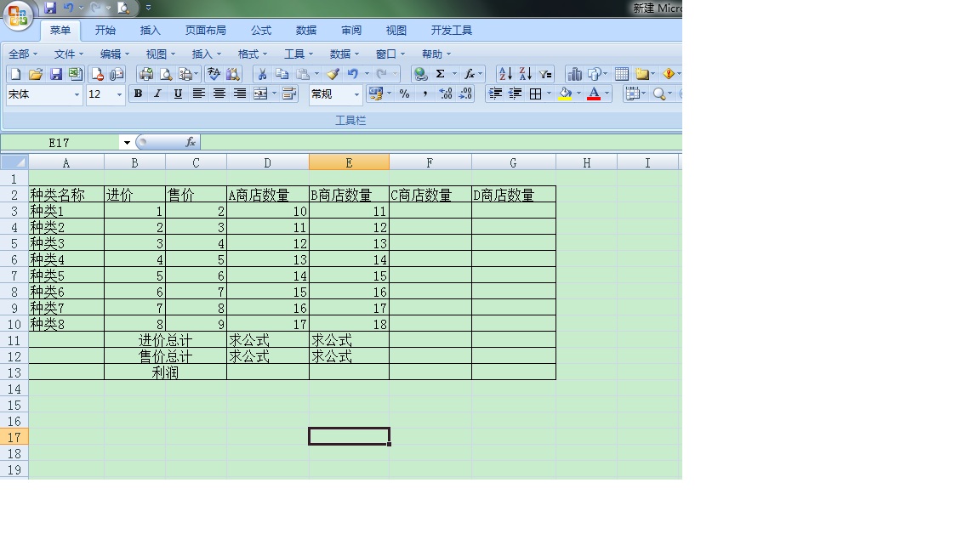980x551 pixels.
Task: Copy selection with the copy icon
Action: [x=282, y=74]
